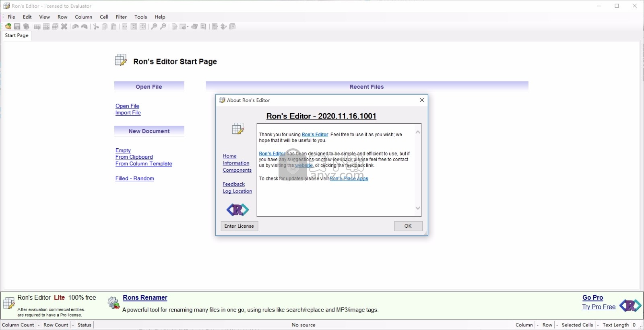Open the Column menu
Image resolution: width=644 pixels, height=330 pixels.
tap(83, 17)
